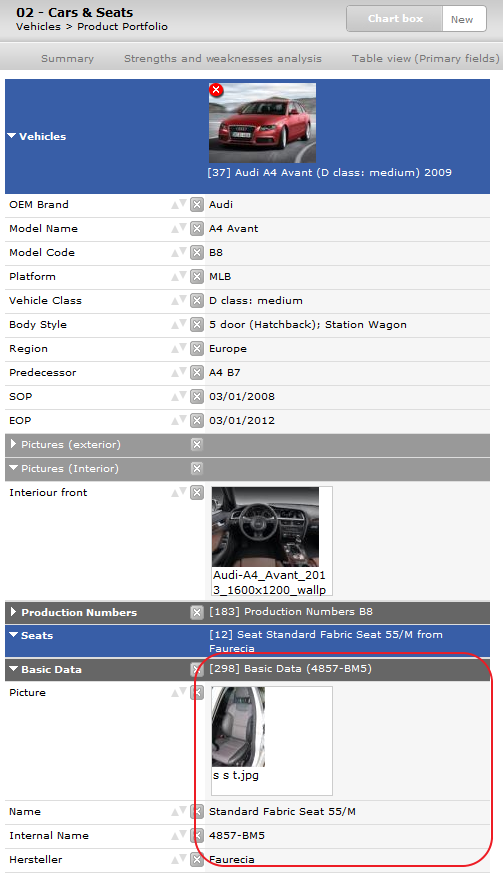This screenshot has width=503, height=873.
Task: Collapse the Vehicles section
Action: [x=12, y=136]
